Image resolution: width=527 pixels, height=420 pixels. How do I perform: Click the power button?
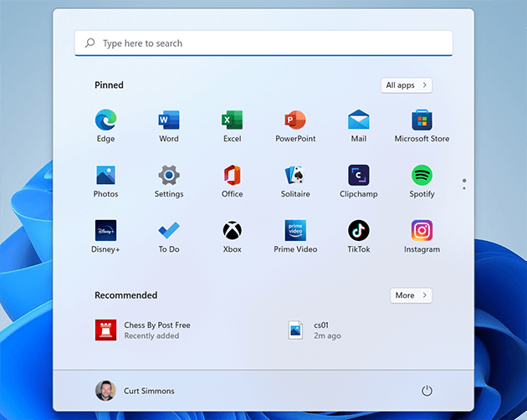tap(427, 391)
